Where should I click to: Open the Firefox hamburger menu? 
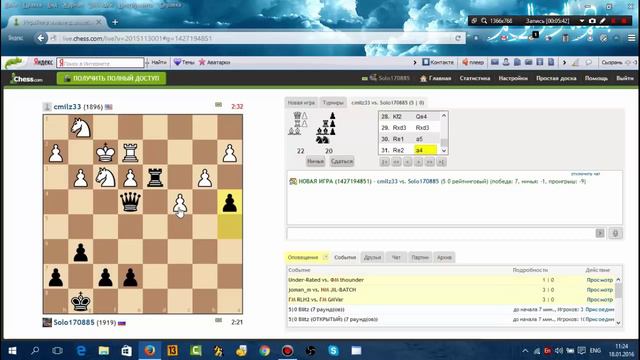click(x=631, y=38)
